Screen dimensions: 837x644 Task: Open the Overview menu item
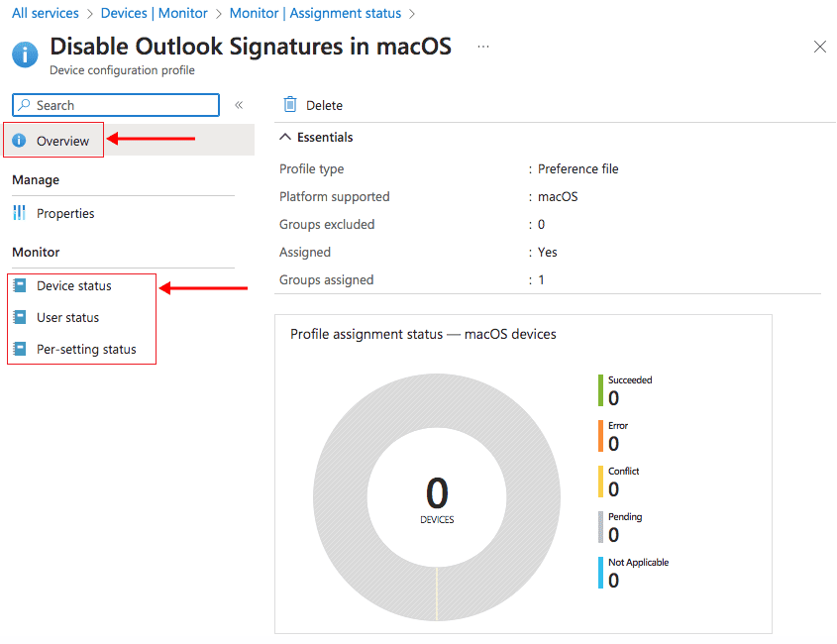[x=62, y=141]
